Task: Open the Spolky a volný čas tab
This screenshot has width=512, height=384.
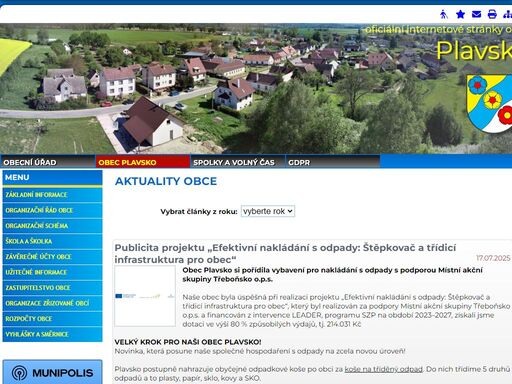Action: coord(238,162)
